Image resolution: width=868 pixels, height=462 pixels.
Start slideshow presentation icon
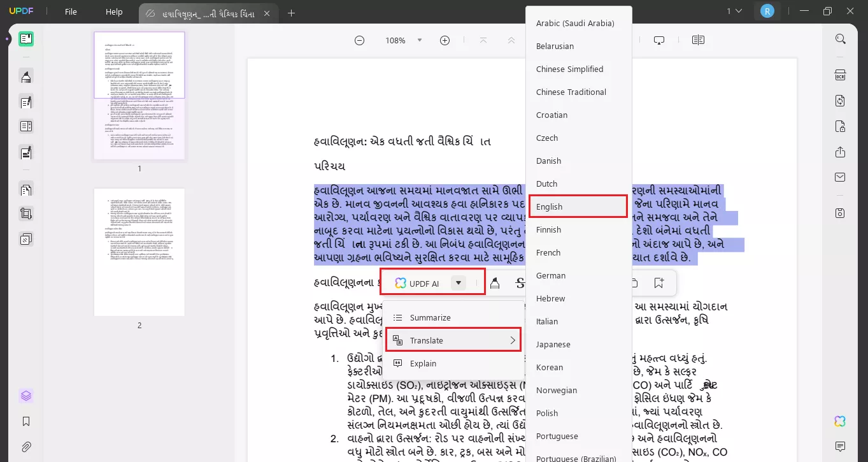659,40
